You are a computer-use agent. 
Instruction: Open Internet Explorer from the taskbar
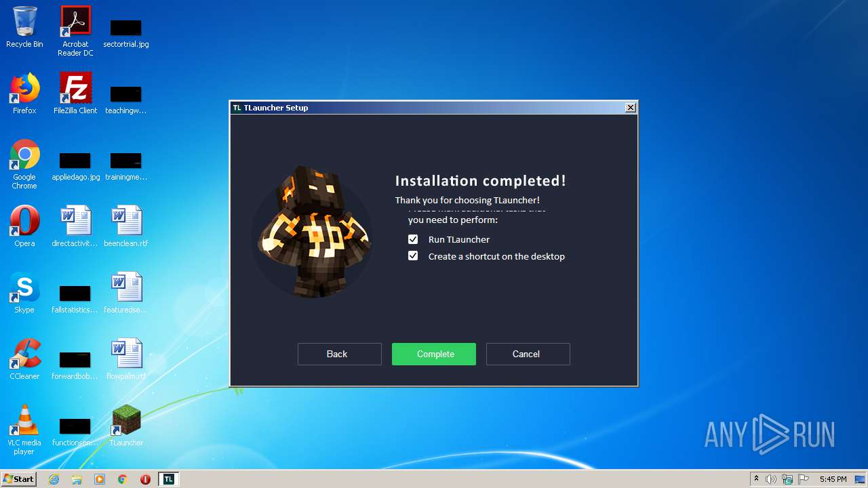tap(54, 479)
